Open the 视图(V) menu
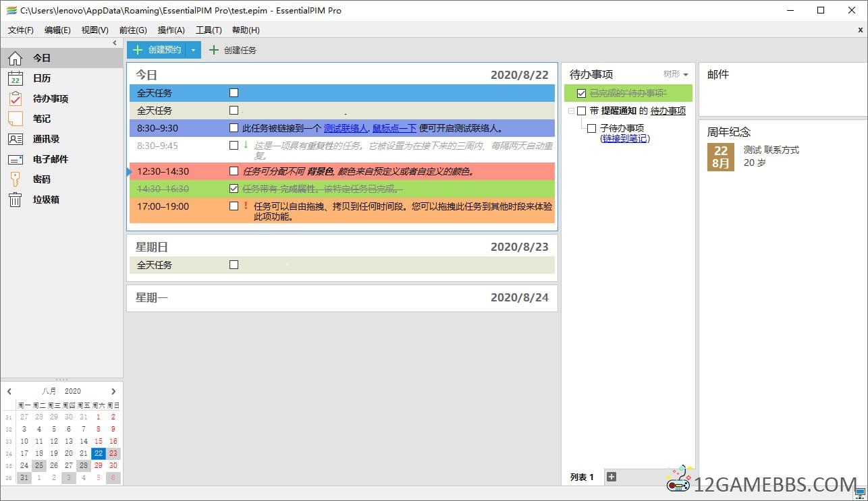868x501 pixels. 94,30
